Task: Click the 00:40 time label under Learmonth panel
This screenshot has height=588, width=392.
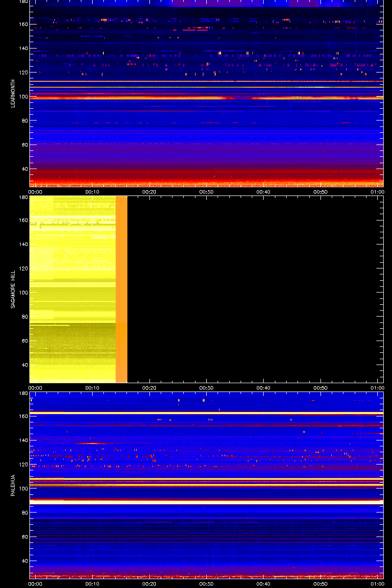Action: point(264,192)
